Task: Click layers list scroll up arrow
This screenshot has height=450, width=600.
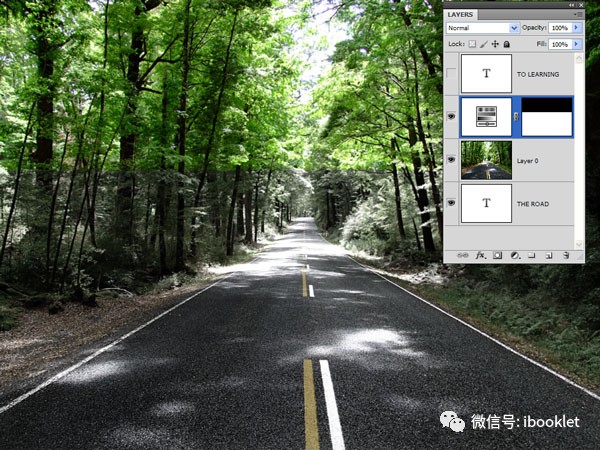Action: 579,59
